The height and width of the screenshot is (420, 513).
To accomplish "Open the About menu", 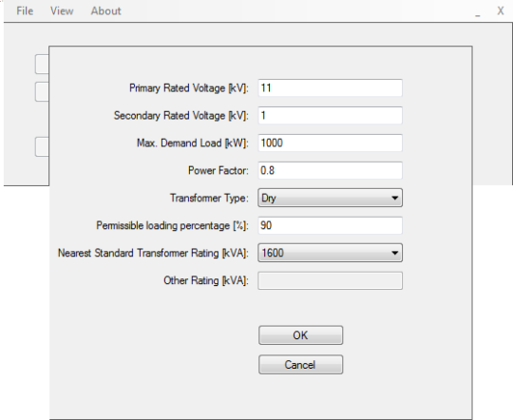I will 106,11.
